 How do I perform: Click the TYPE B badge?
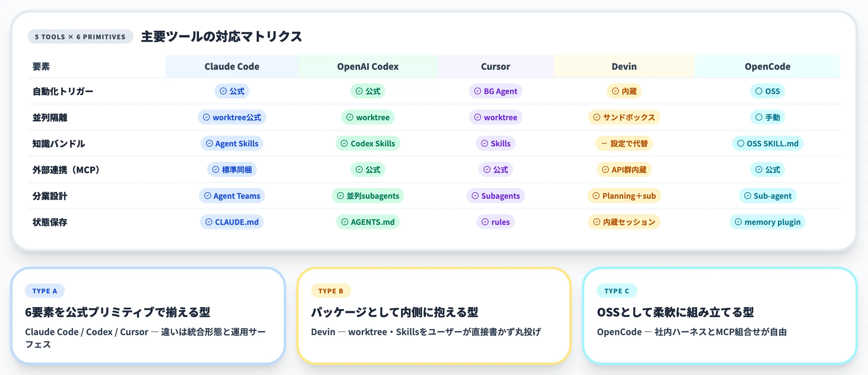[x=330, y=291]
